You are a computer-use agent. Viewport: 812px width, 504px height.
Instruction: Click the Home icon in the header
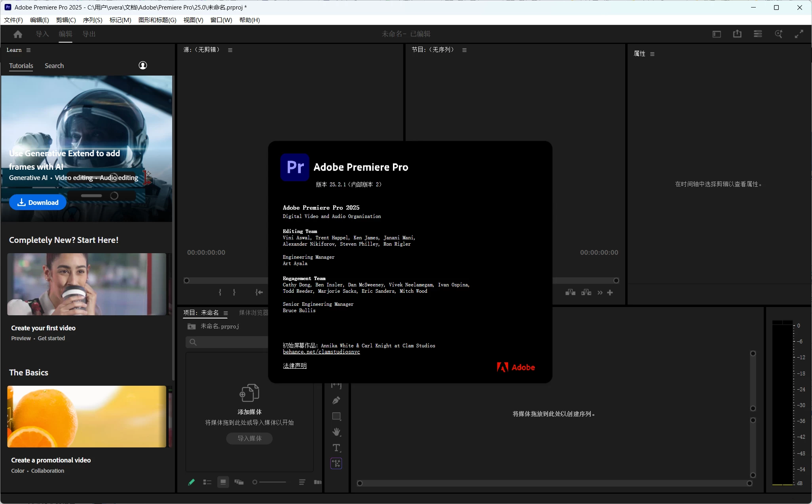tap(17, 34)
